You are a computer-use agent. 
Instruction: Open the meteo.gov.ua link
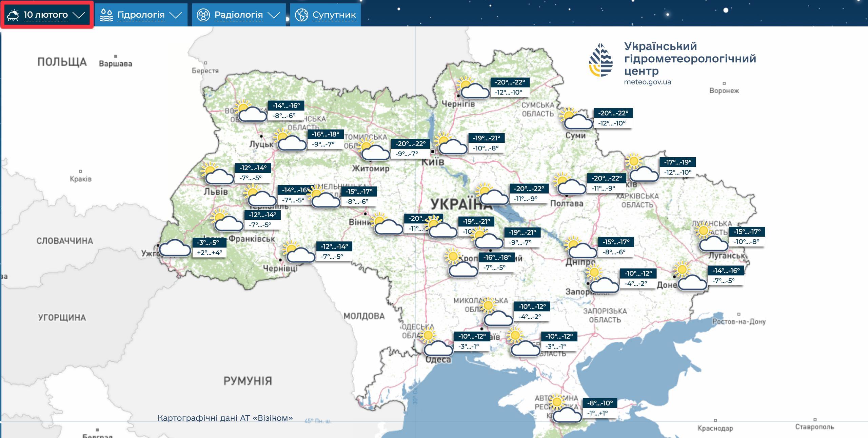click(647, 82)
